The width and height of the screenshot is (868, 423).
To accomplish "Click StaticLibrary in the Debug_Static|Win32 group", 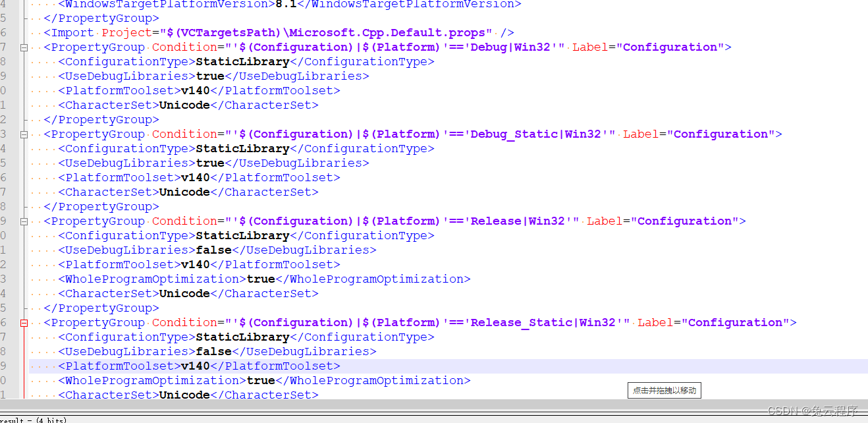I will [x=242, y=149].
